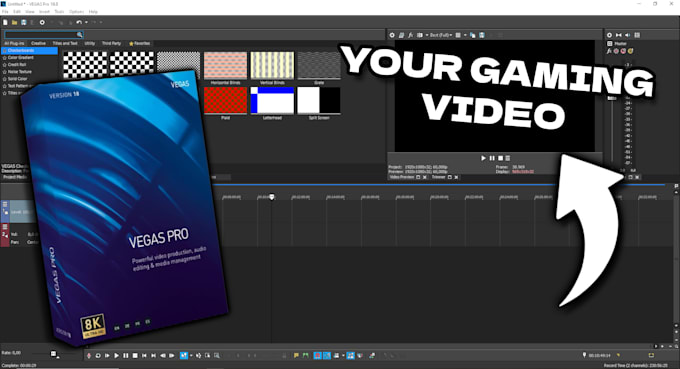Save snapshot to file in preview toolbar
This screenshot has height=369, width=680.
tap(482, 35)
